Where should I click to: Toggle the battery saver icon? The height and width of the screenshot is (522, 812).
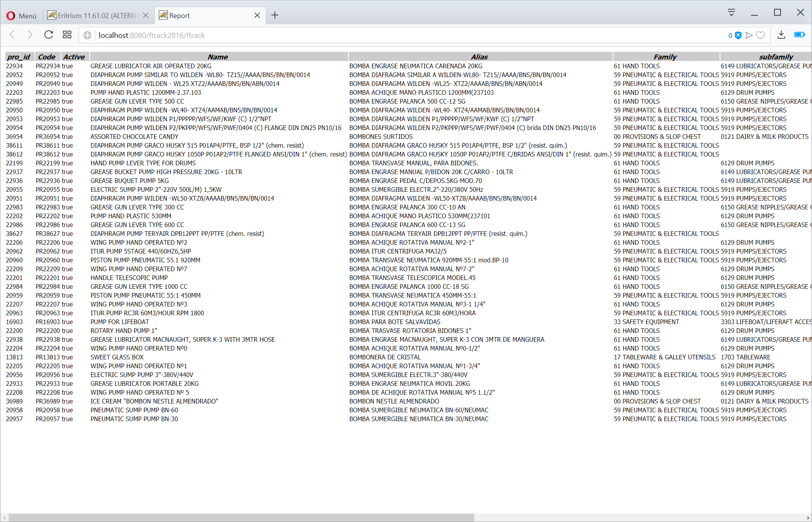[x=800, y=35]
